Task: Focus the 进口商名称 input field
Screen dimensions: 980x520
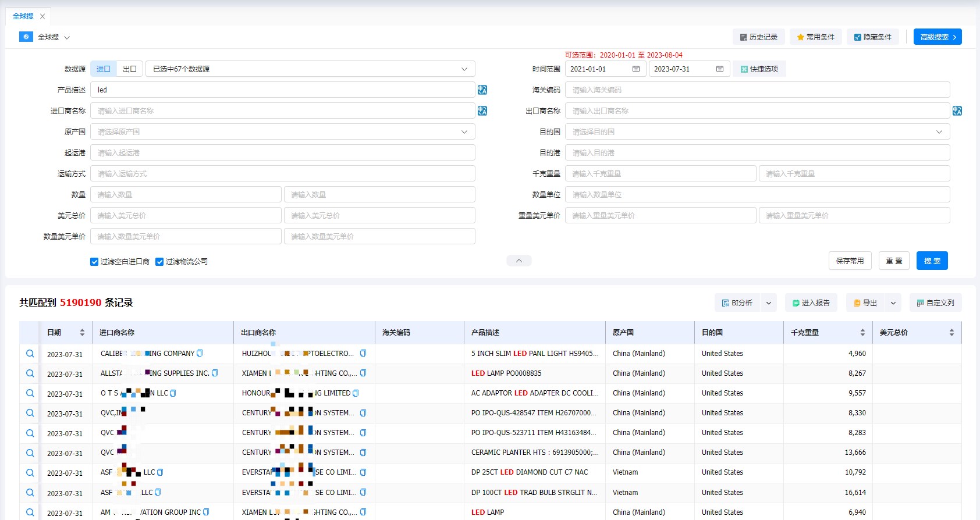Action: 283,111
